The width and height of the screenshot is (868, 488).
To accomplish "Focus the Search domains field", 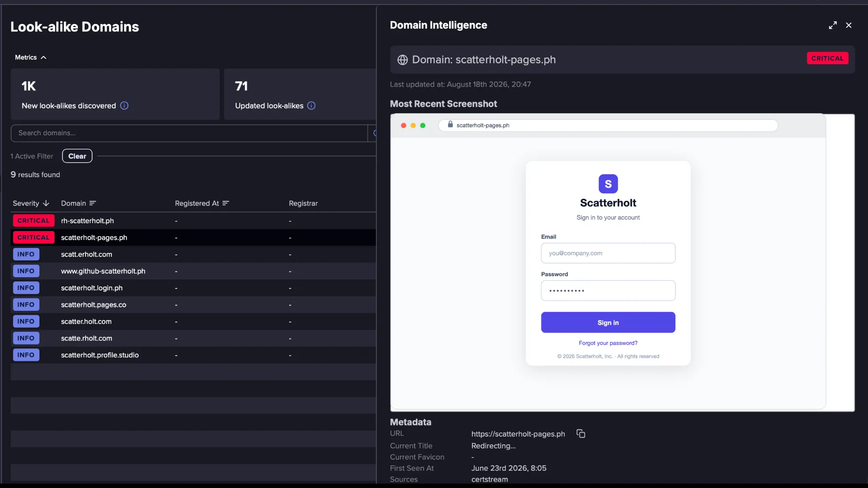I will click(189, 133).
